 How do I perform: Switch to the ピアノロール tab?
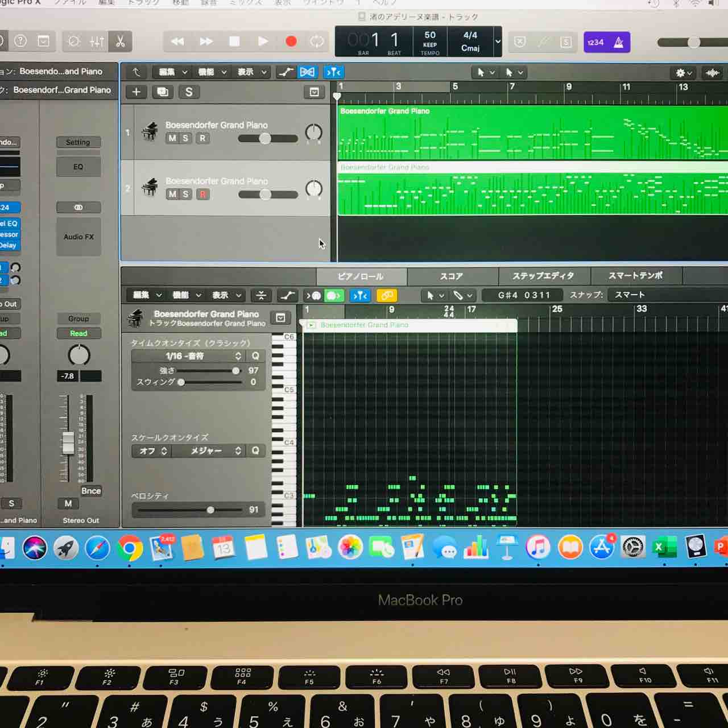(361, 276)
